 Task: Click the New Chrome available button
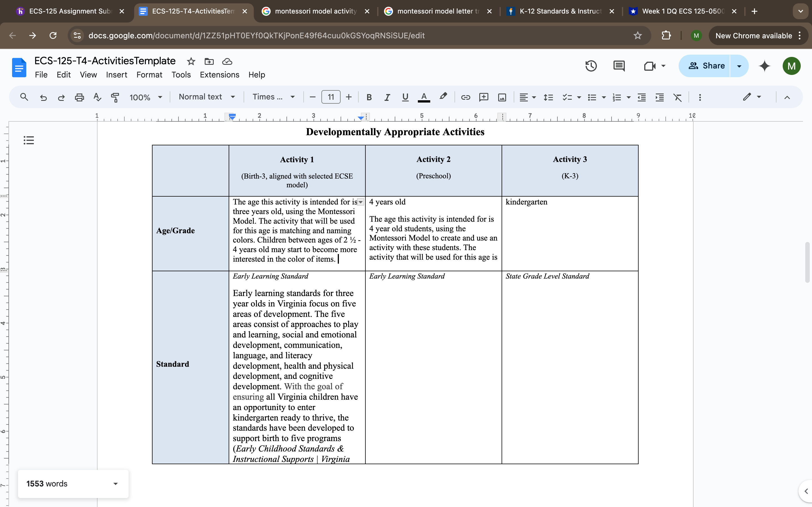754,35
